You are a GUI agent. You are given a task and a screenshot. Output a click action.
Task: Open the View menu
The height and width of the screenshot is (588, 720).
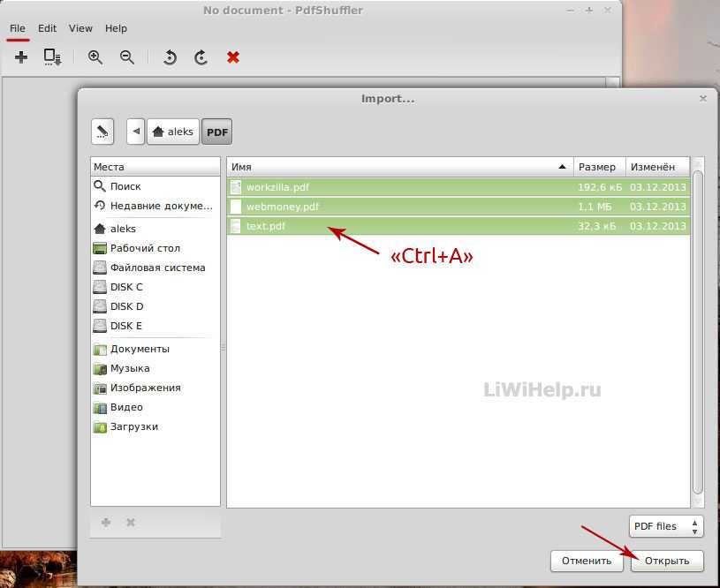80,28
